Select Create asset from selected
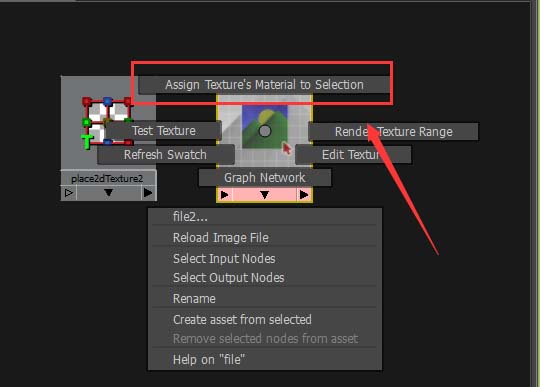The height and width of the screenshot is (387, 540). point(265,320)
